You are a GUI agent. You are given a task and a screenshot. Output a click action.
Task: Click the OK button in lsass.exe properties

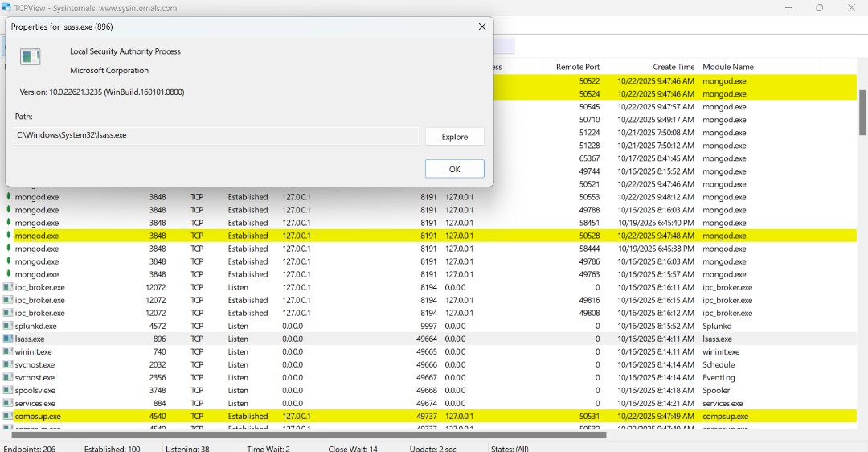(x=454, y=169)
